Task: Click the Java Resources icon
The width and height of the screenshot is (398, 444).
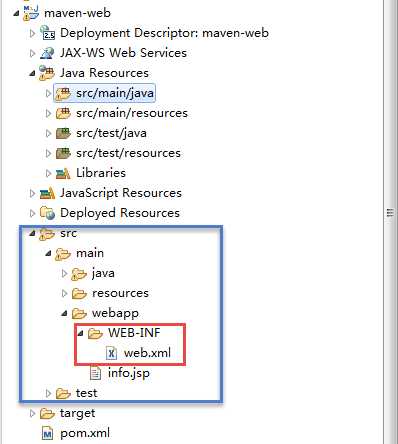Action: pos(47,73)
